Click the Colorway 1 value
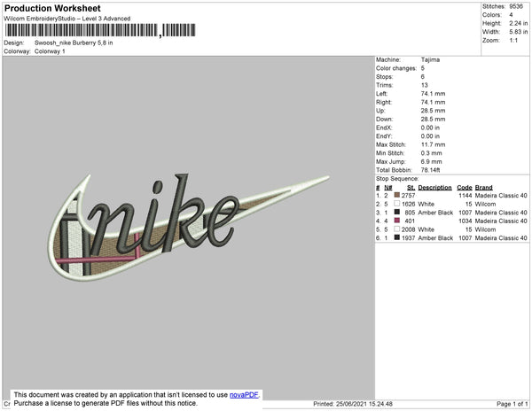The width and height of the screenshot is (532, 411). (x=50, y=51)
